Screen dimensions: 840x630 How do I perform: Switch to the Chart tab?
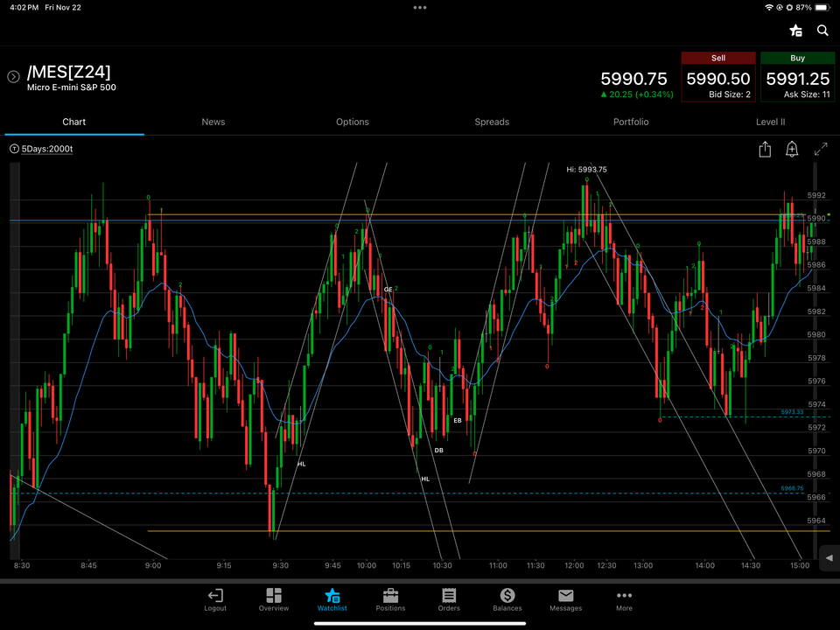[73, 122]
